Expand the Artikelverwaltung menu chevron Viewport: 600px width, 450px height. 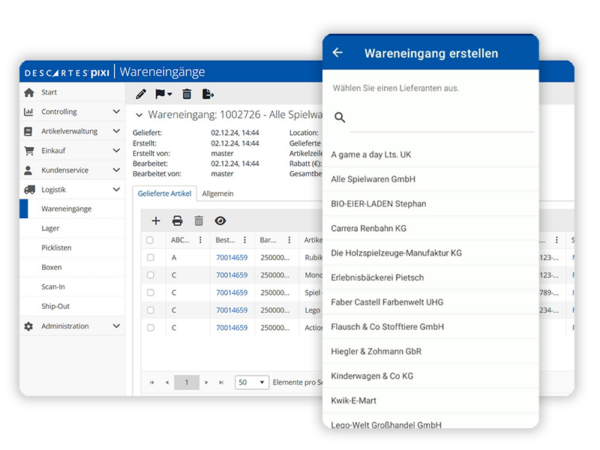[x=116, y=131]
